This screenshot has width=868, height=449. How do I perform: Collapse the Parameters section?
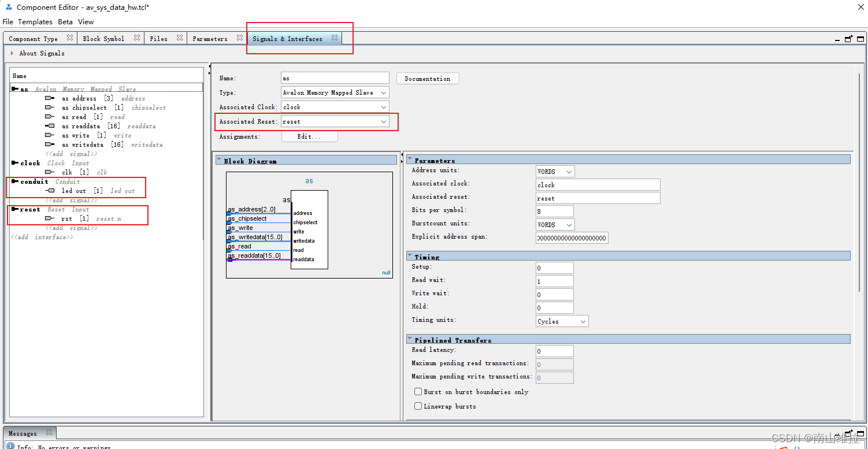tap(410, 159)
